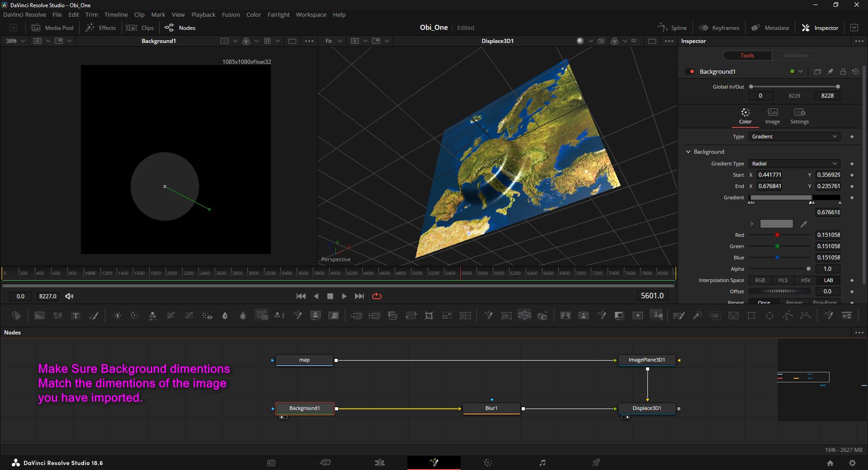868x470 pixels.
Task: Open Background1 tile color dropdown arrow
Action: tap(801, 71)
